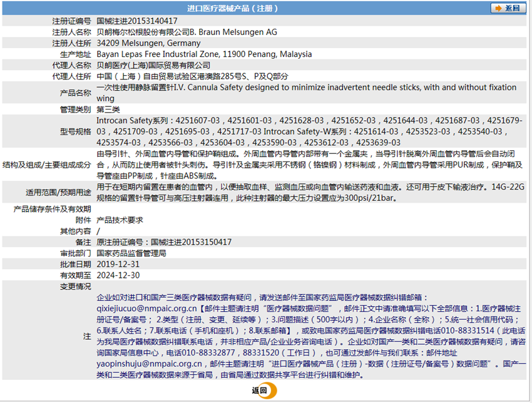Click the 适用范围/预期用途 label
The height and width of the screenshot is (403, 532).
pyautogui.click(x=58, y=193)
